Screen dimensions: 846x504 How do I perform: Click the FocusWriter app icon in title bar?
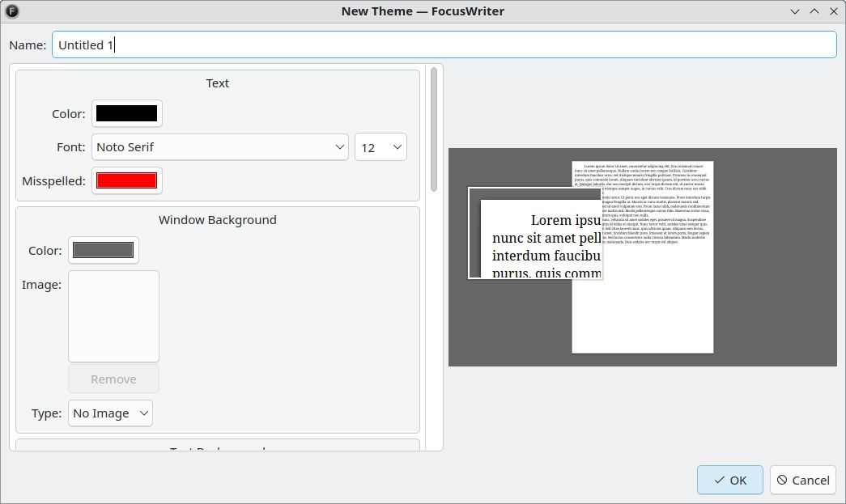pyautogui.click(x=12, y=11)
